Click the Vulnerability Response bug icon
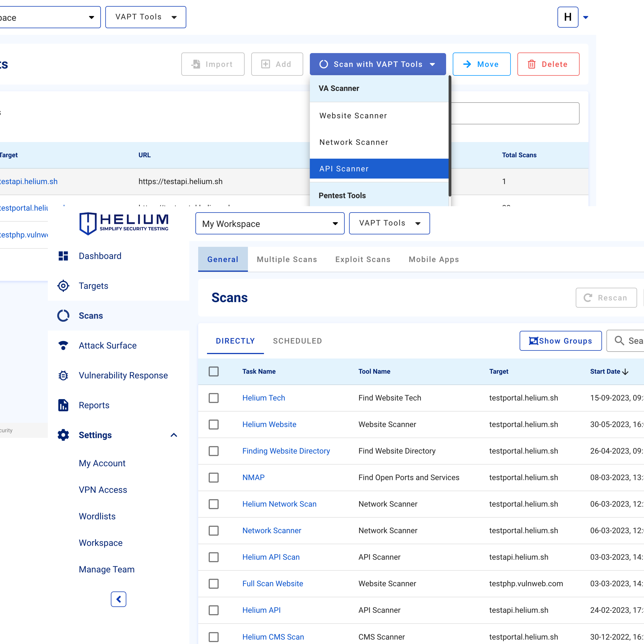The height and width of the screenshot is (644, 644). tap(63, 375)
